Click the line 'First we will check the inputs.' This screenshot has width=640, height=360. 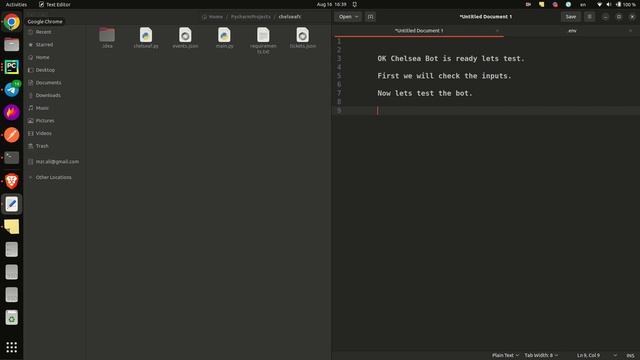(x=444, y=76)
